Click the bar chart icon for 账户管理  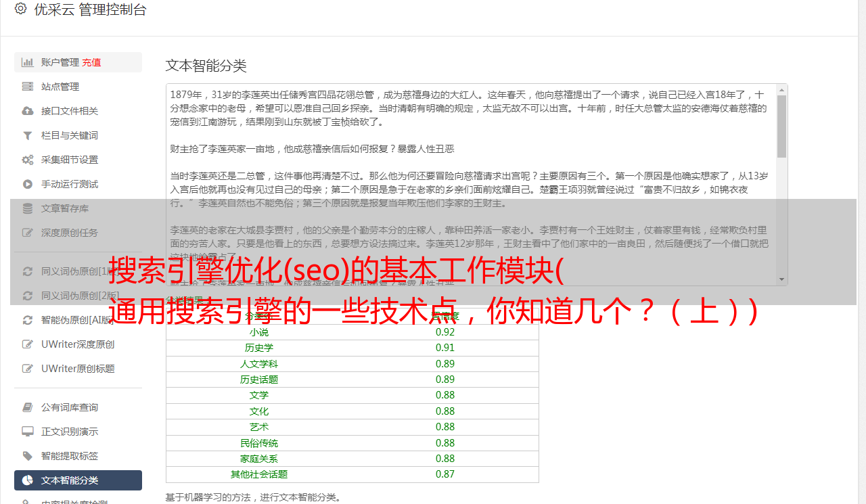coord(28,62)
